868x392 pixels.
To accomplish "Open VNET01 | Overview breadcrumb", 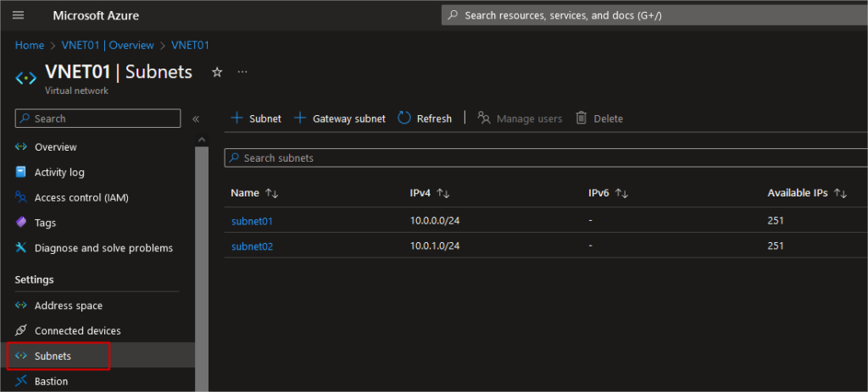I will click(108, 46).
